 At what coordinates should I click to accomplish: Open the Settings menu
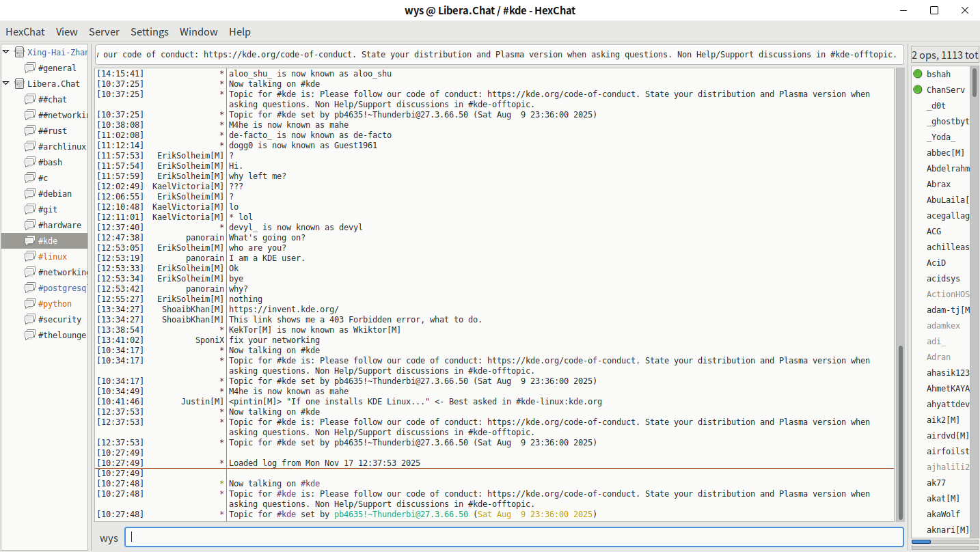pos(150,32)
